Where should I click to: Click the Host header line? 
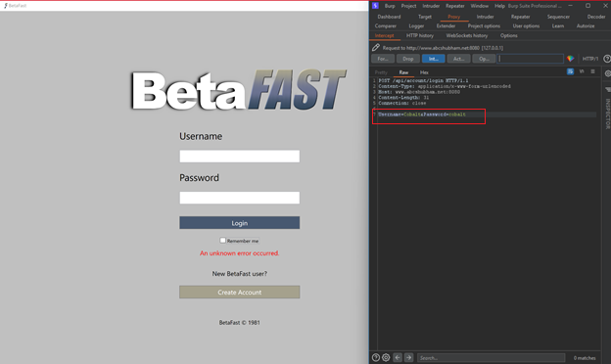click(419, 92)
